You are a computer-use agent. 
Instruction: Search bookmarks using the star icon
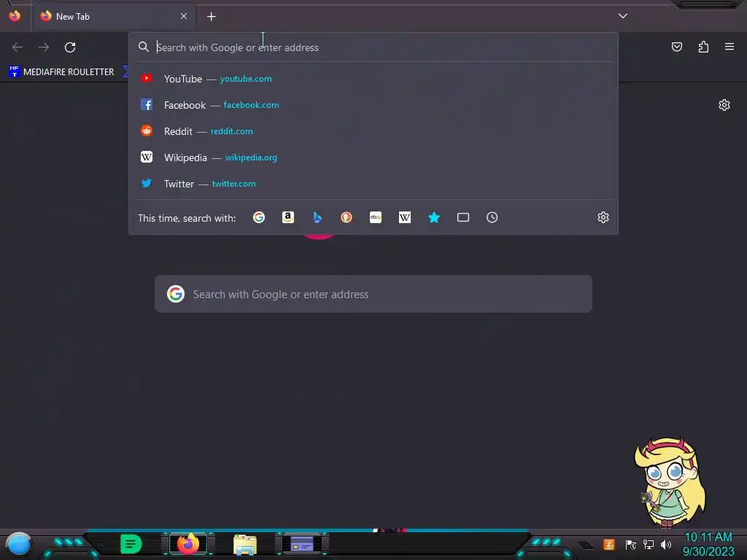(x=434, y=217)
